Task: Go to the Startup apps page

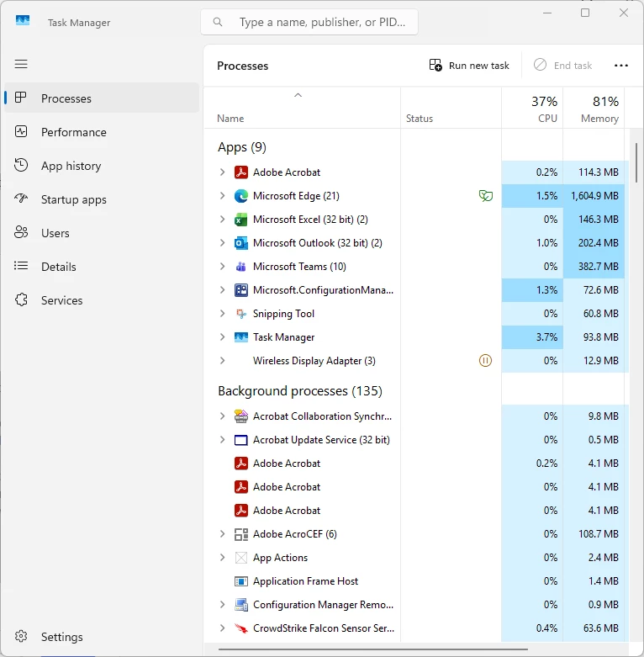Action: tap(102, 199)
